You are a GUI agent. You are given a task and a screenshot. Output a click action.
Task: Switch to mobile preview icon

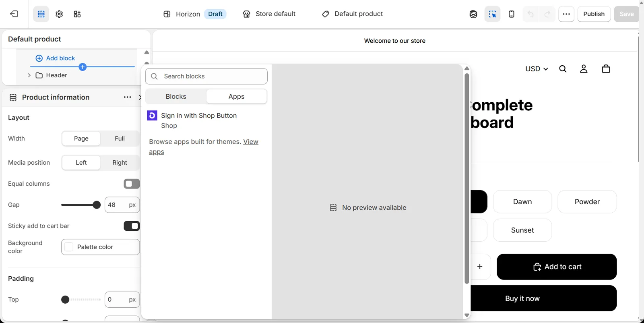[512, 14]
